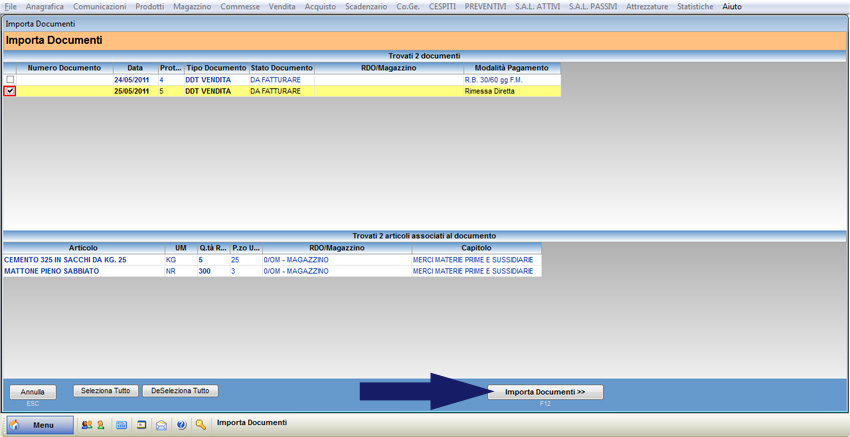Open the Statistiche menu

pyautogui.click(x=695, y=7)
